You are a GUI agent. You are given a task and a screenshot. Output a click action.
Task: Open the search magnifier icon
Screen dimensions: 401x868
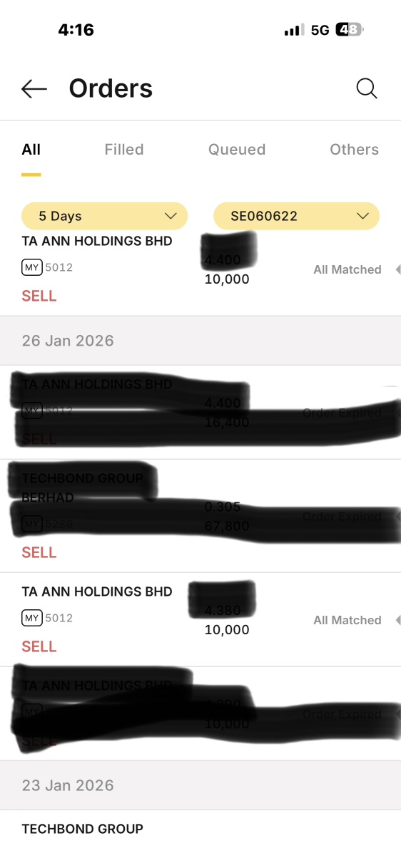tap(367, 88)
